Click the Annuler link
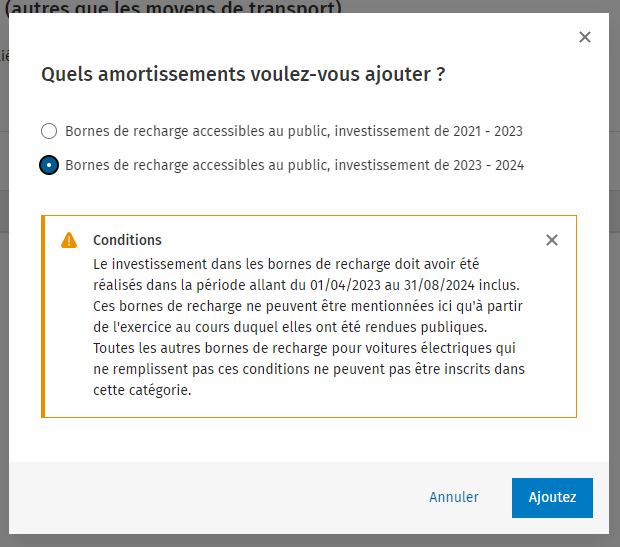The width and height of the screenshot is (620, 547). tap(454, 497)
